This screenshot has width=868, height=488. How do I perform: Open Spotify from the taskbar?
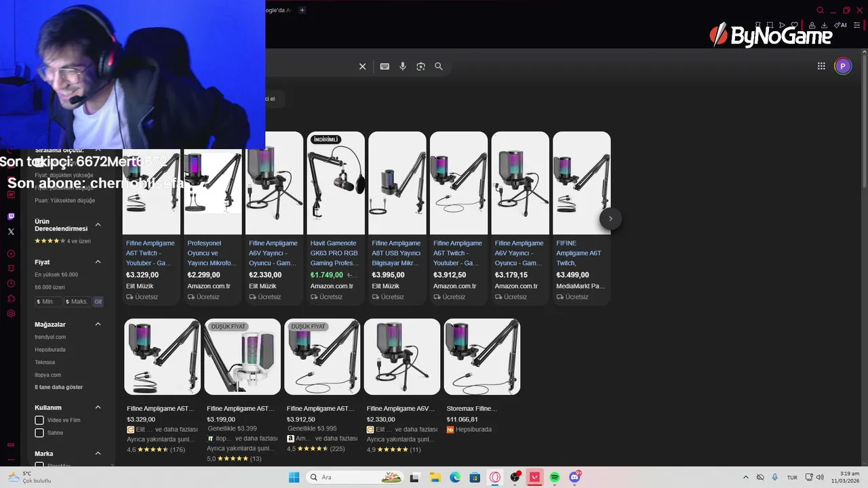(555, 477)
